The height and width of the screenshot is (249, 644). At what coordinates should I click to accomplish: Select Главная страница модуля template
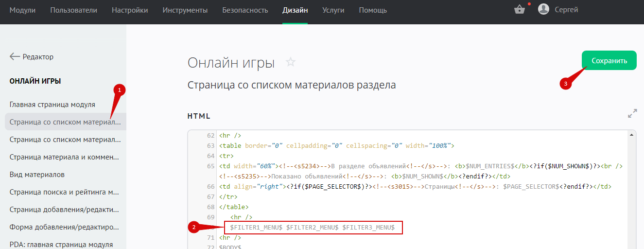point(52,105)
